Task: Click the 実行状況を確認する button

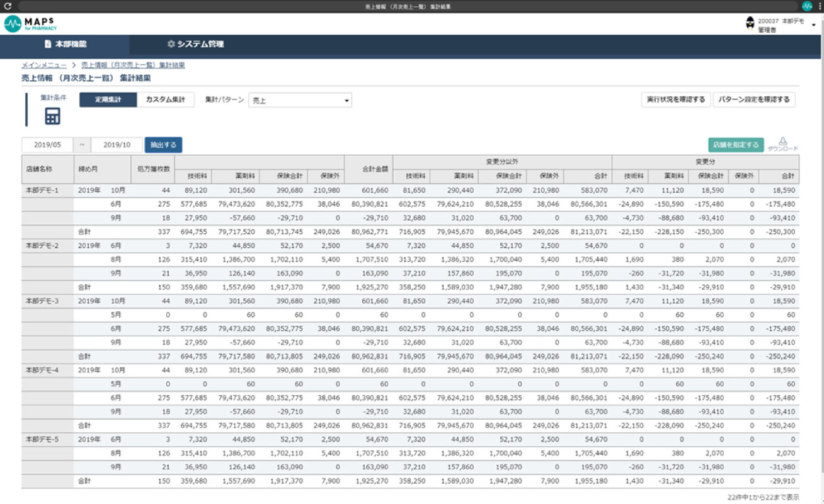Action: [676, 100]
